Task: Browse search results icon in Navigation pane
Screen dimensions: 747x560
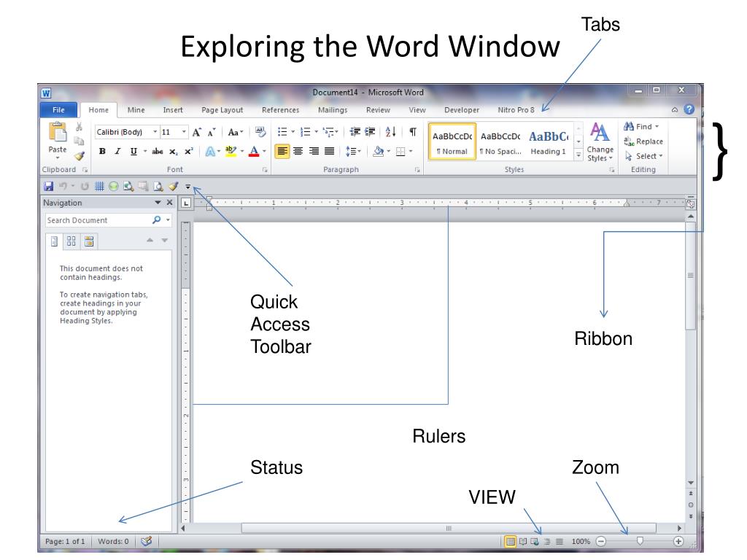Action: pyautogui.click(x=88, y=241)
